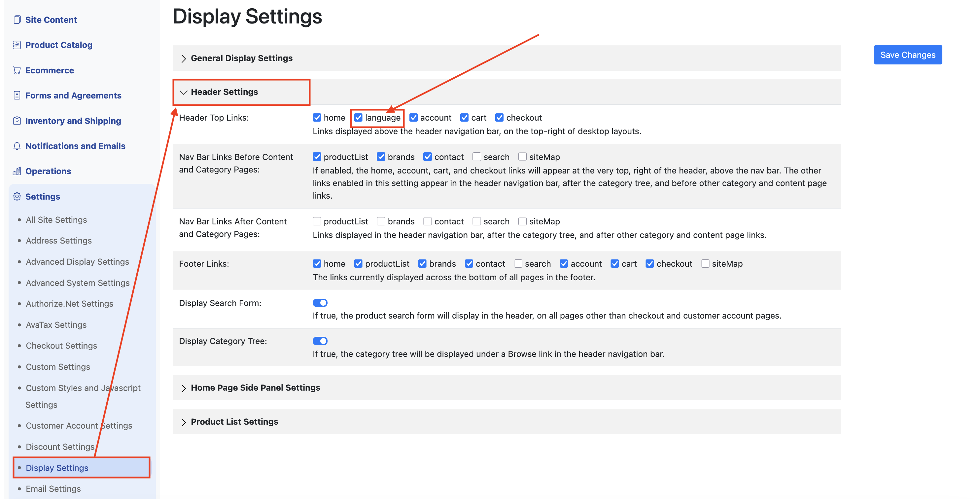
Task: Click the Inventory and Shipping clipboard icon
Action: click(x=17, y=121)
